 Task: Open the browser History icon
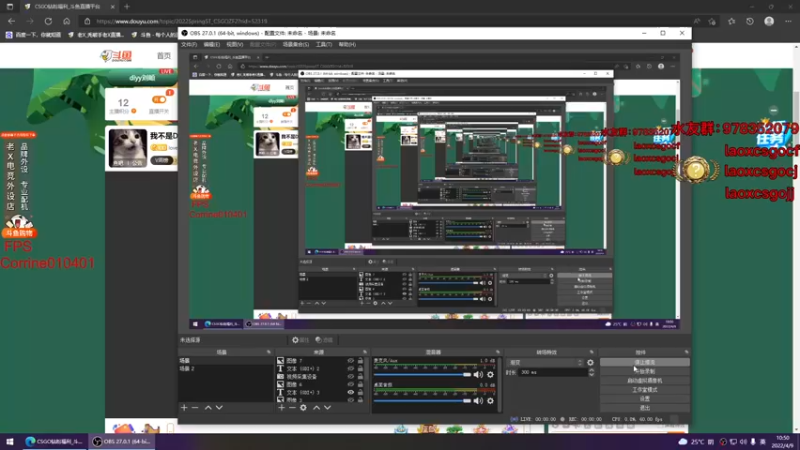click(x=749, y=21)
